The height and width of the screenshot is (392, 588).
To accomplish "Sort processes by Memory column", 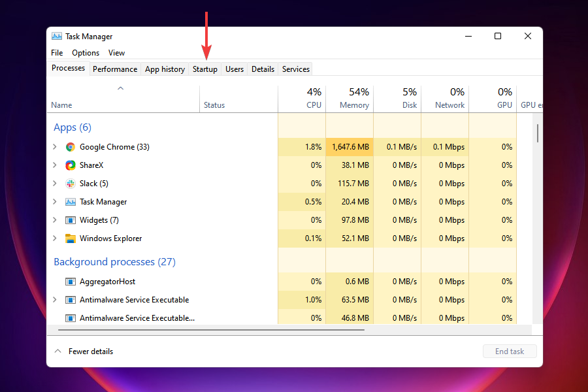I will pyautogui.click(x=350, y=99).
